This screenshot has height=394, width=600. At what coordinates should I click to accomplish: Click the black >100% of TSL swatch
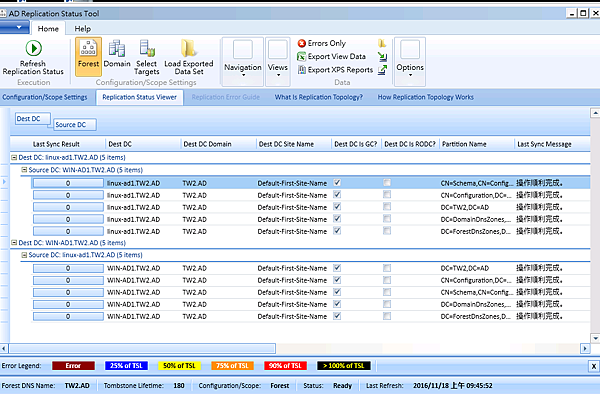pyautogui.click(x=344, y=366)
